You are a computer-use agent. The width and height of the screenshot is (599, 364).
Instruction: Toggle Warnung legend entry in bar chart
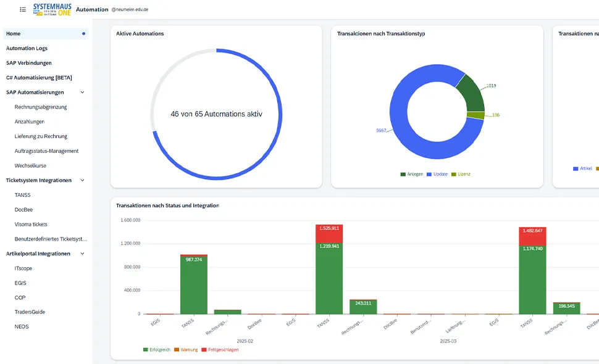[x=186, y=350]
